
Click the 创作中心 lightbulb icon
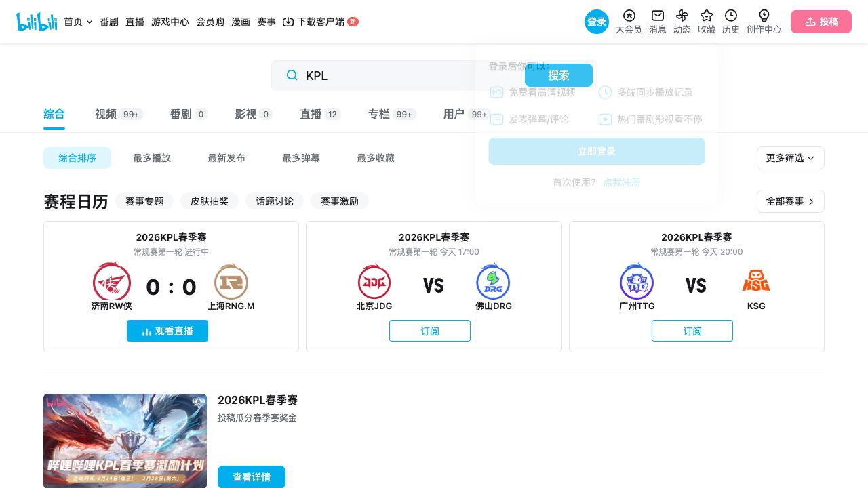(764, 16)
